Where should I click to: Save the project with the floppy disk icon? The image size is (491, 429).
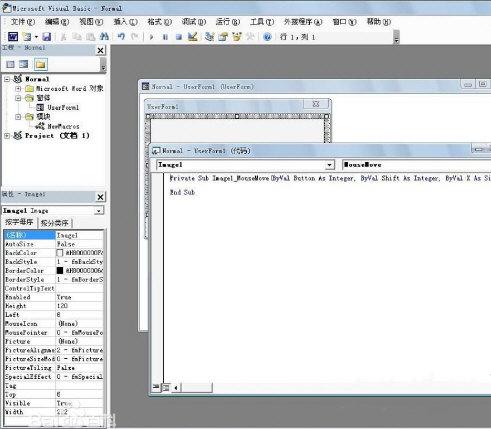pyautogui.click(x=46, y=36)
